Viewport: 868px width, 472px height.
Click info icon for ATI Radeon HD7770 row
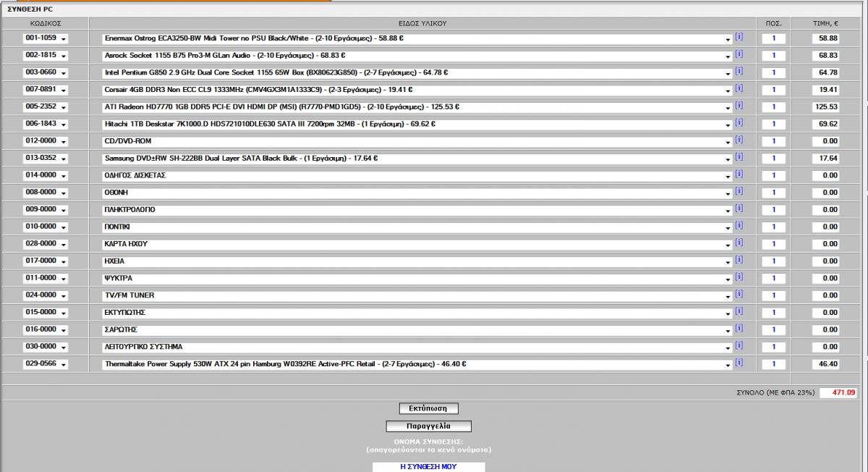739,106
